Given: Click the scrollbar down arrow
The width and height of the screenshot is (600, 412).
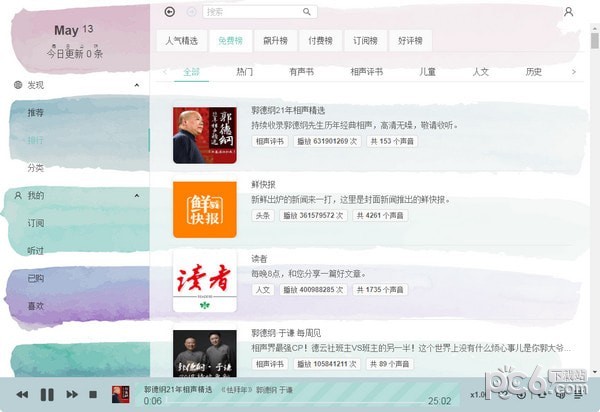Looking at the screenshot, I should tap(595, 371).
